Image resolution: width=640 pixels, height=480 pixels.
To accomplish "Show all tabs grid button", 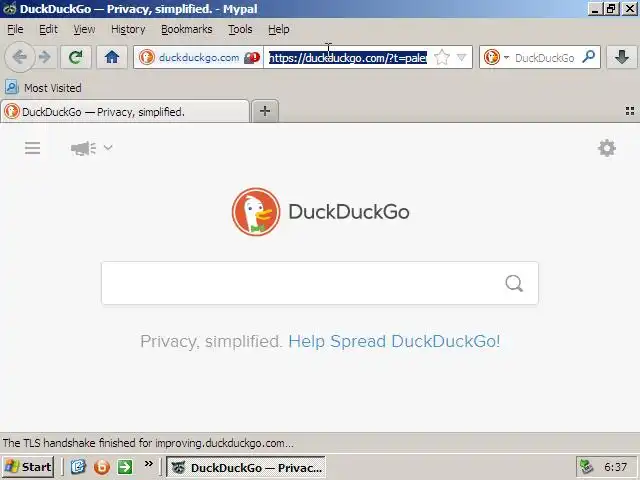I will [630, 111].
